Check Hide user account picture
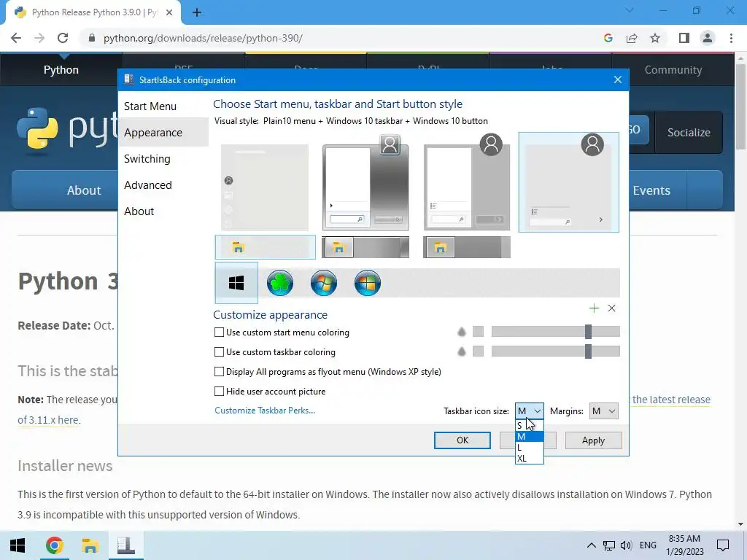Viewport: 747px width, 560px height. (219, 392)
